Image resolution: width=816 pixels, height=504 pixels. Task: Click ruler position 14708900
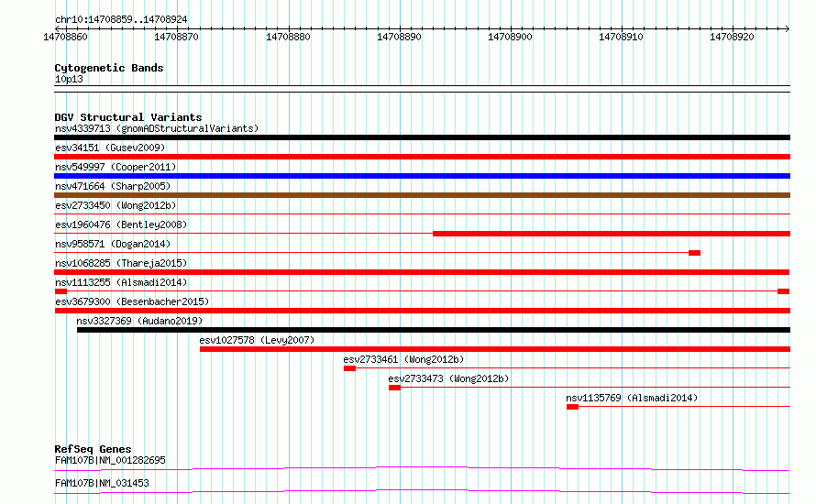point(510,37)
